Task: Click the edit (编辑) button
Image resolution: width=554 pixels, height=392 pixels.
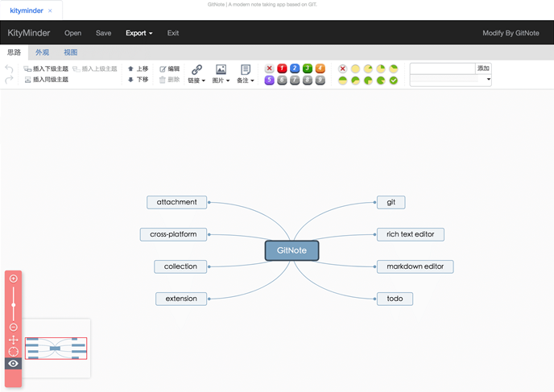Action: tap(170, 68)
